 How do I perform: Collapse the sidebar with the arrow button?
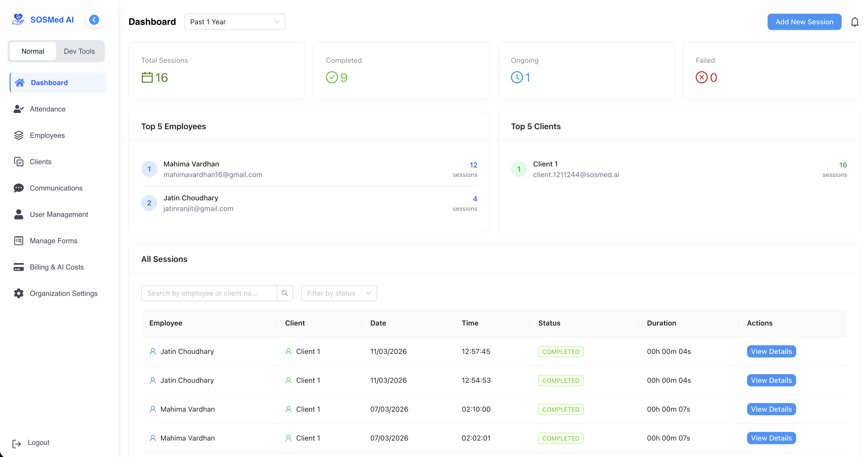point(94,20)
